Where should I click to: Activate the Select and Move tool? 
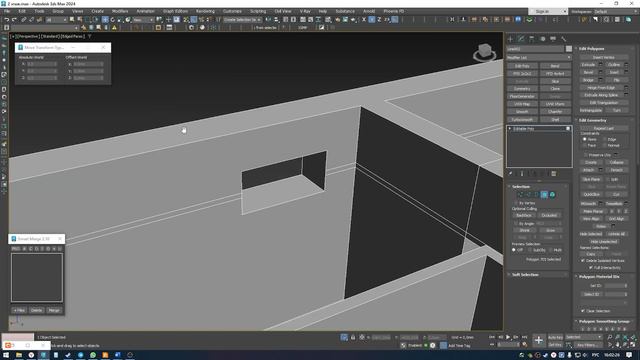105,20
